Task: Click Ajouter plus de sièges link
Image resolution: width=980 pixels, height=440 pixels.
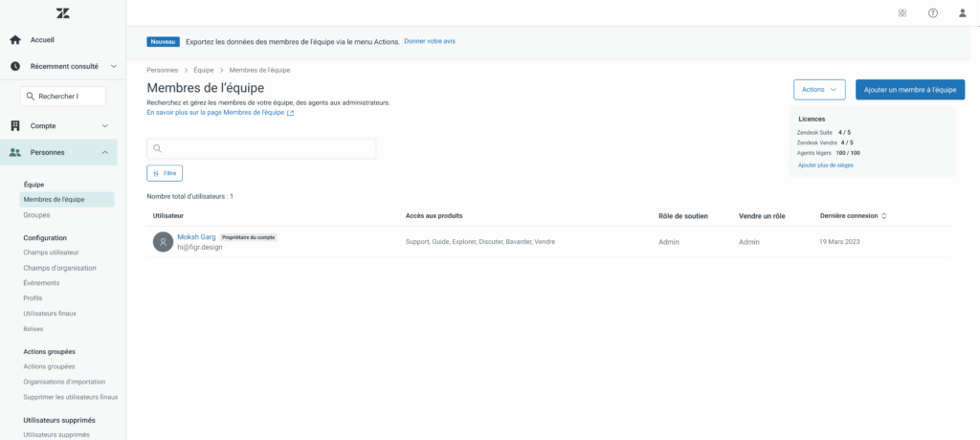Action: click(x=826, y=165)
